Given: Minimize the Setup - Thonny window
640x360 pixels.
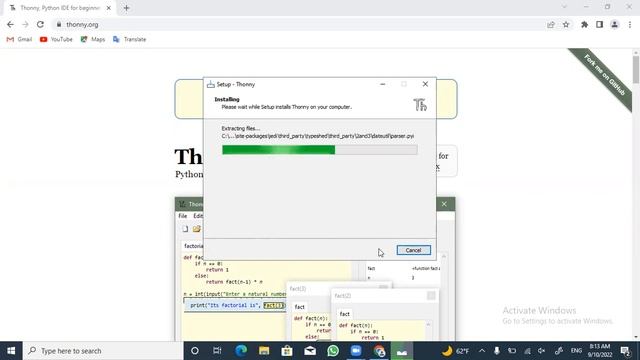Looking at the screenshot, I should click(382, 84).
